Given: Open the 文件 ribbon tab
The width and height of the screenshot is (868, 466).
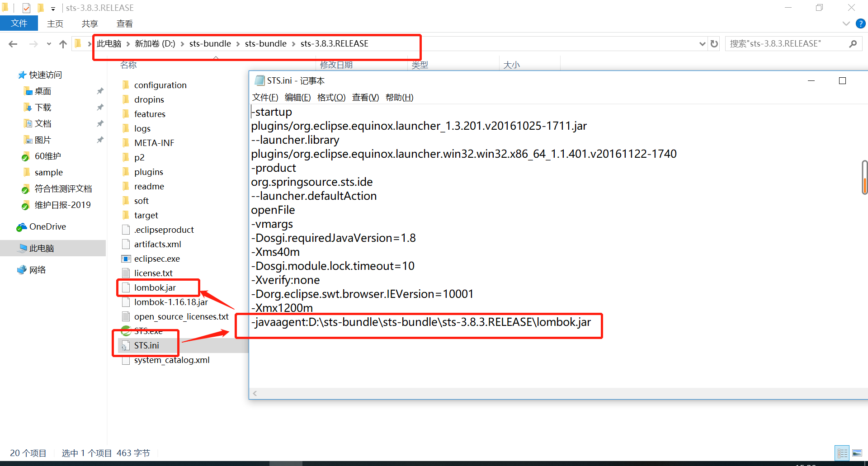Looking at the screenshot, I should coord(19,24).
